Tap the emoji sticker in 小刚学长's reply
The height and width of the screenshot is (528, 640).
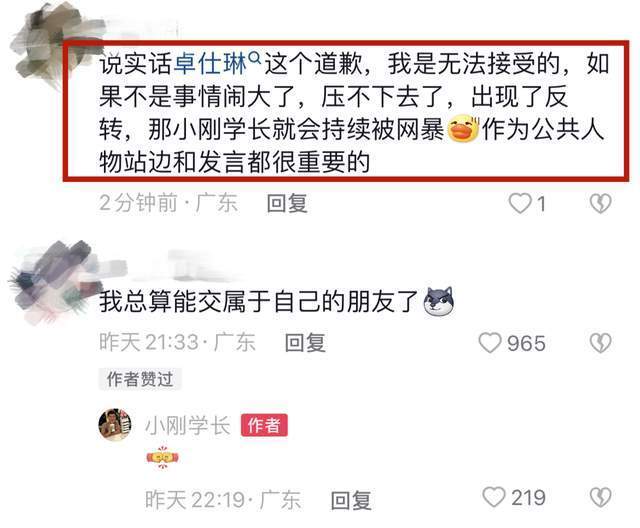coord(162,457)
